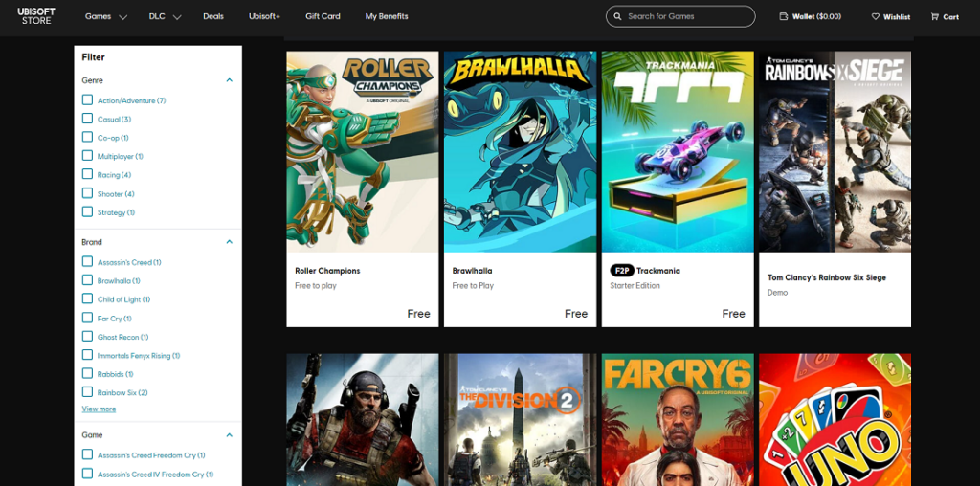The height and width of the screenshot is (486, 980).
Task: Select the Racing genre checkbox
Action: [x=87, y=174]
